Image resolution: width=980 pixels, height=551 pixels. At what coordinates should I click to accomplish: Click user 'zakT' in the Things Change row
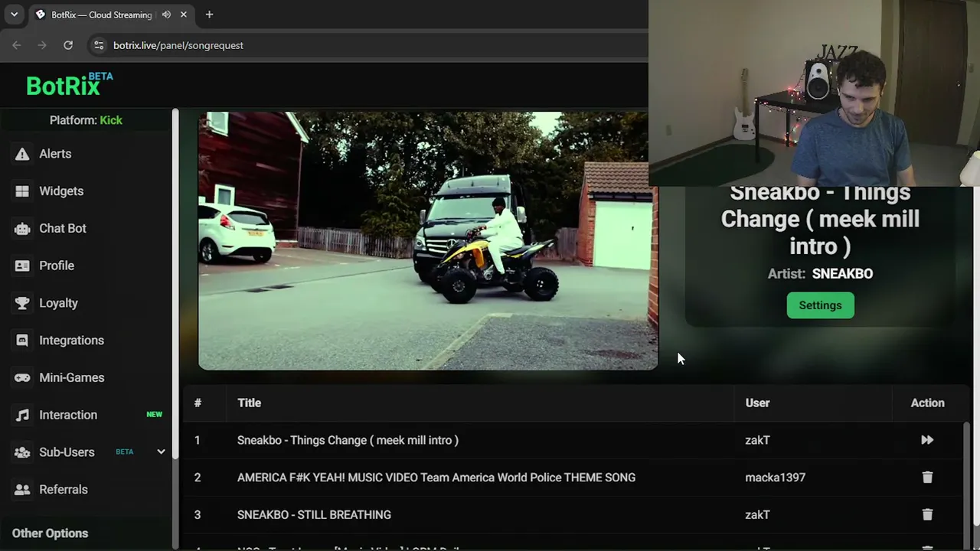coord(757,440)
